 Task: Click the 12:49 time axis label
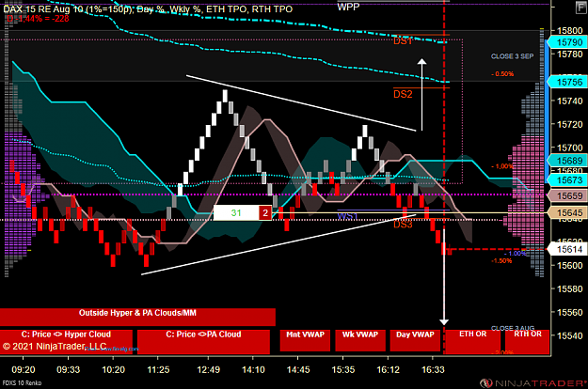click(x=209, y=370)
